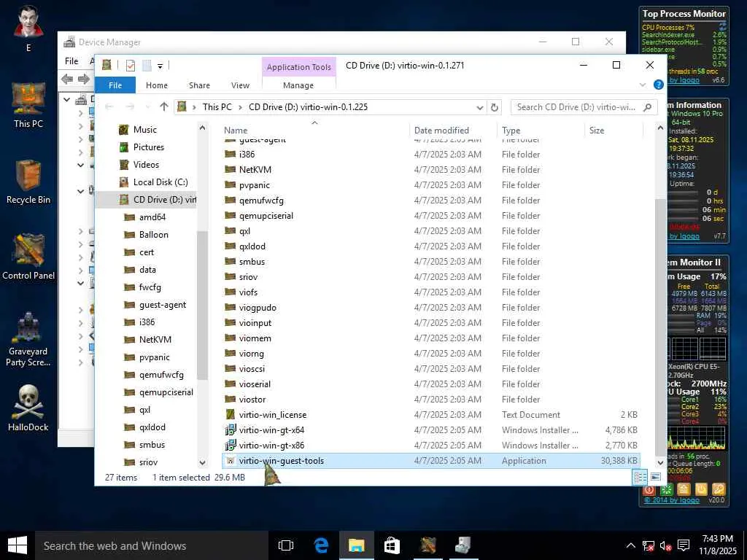This screenshot has height=560, width=747.
Task: Open the This PC desktop icon
Action: click(28, 105)
